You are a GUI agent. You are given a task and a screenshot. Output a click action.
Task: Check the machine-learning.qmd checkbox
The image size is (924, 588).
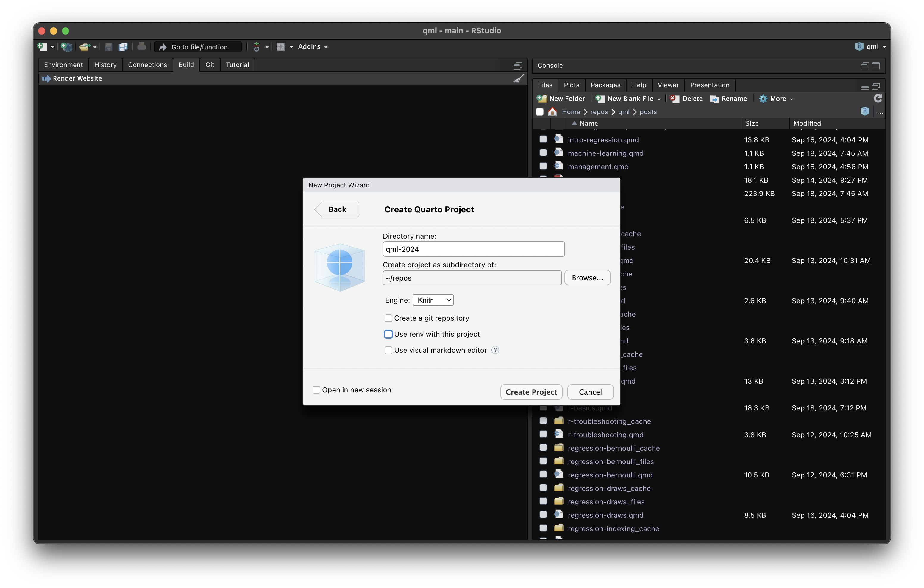[543, 153]
